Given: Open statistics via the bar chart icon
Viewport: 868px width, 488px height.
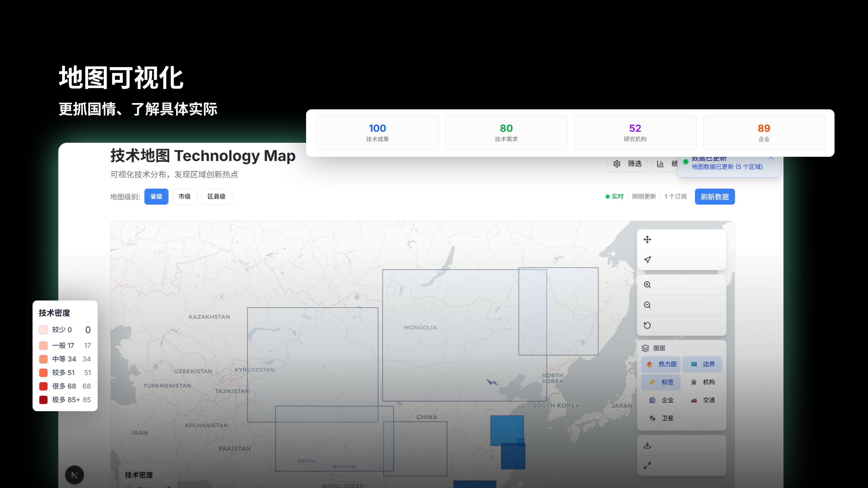Looking at the screenshot, I should (x=660, y=164).
